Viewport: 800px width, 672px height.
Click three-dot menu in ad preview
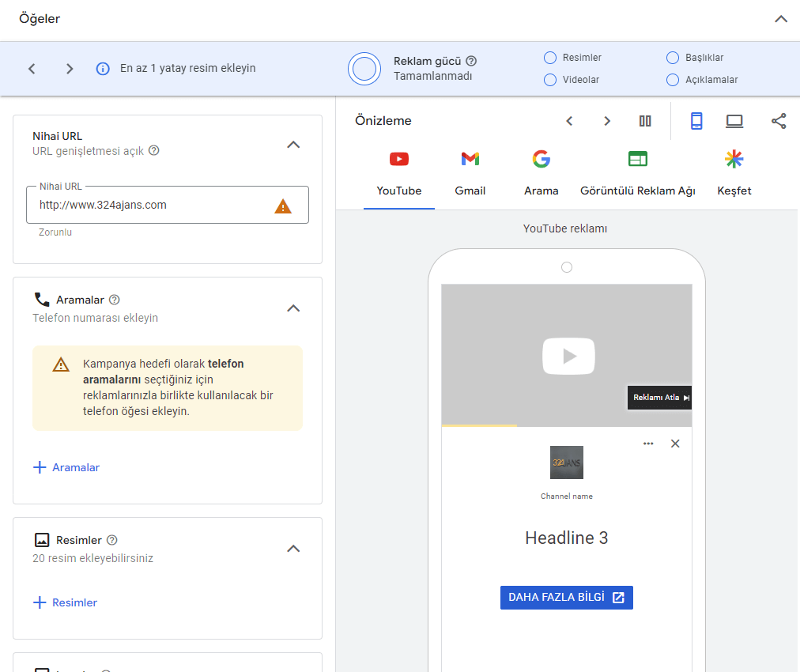click(x=648, y=444)
